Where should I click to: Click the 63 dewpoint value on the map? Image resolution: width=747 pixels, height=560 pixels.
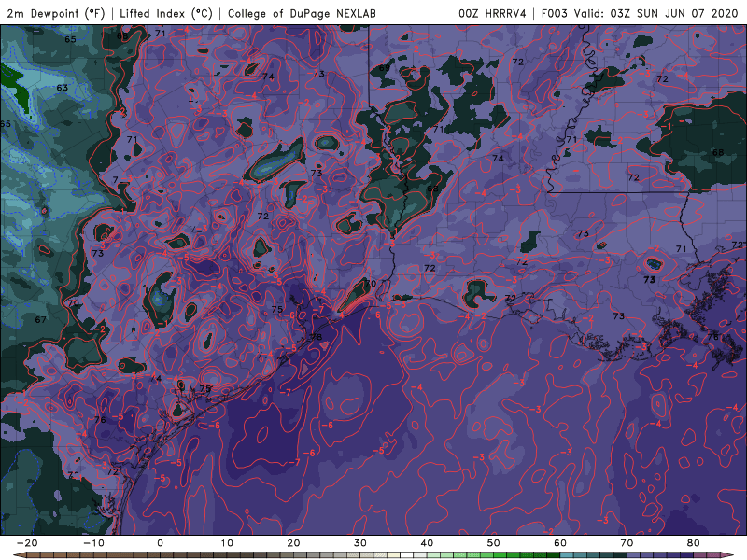(x=62, y=88)
